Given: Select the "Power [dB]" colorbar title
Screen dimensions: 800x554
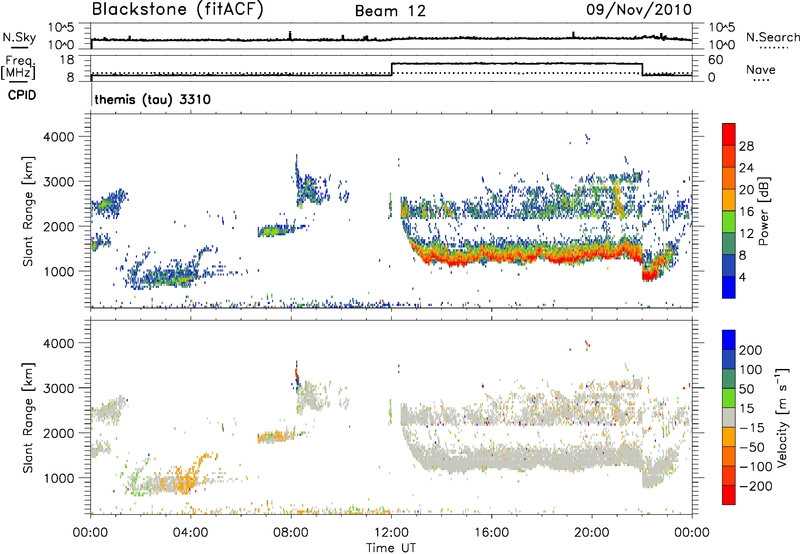Looking at the screenshot, I should coord(763,211).
